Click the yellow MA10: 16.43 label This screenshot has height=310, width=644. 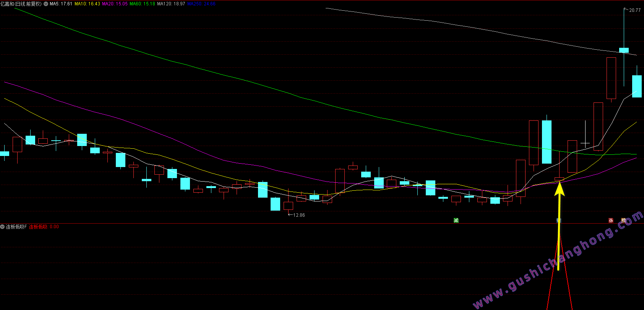coord(87,4)
